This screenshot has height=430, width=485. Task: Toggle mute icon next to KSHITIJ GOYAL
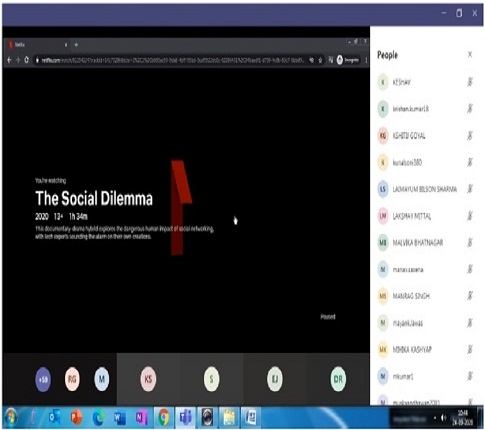[x=470, y=135]
